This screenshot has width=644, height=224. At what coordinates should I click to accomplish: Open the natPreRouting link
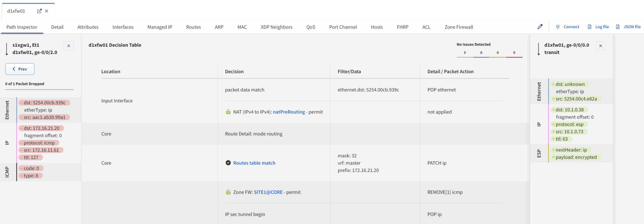pos(289,112)
